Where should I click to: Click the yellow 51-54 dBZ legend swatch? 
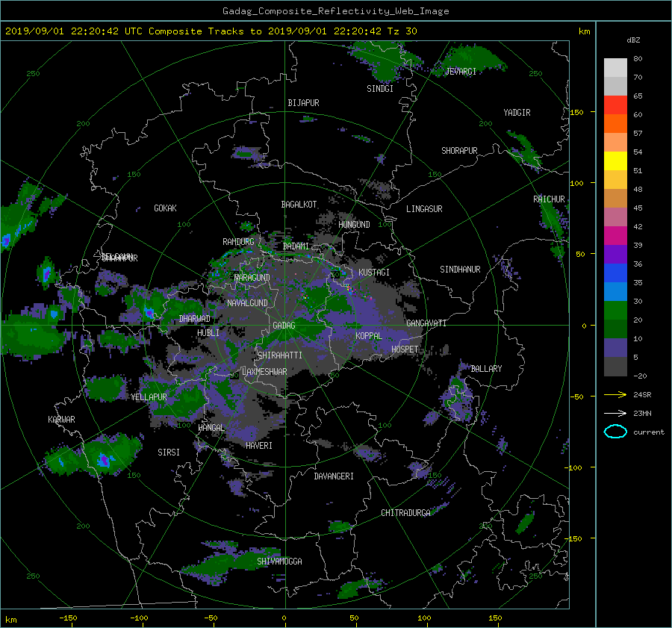615,161
